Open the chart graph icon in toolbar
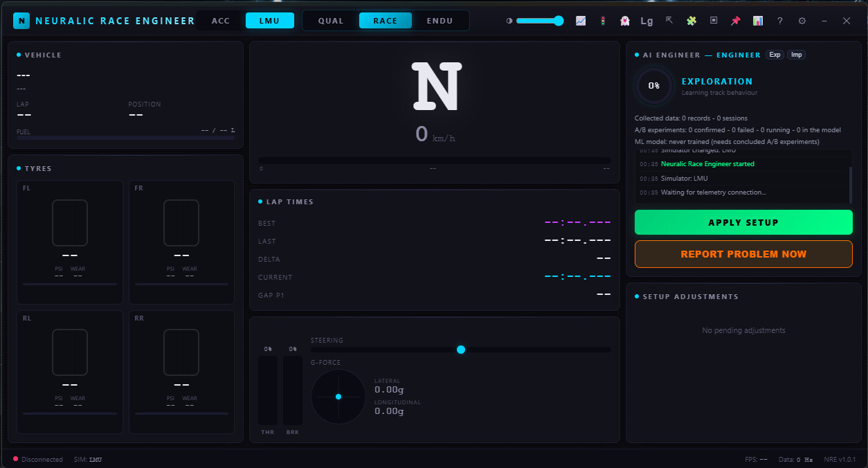Viewport: 868px width, 468px height. (581, 21)
